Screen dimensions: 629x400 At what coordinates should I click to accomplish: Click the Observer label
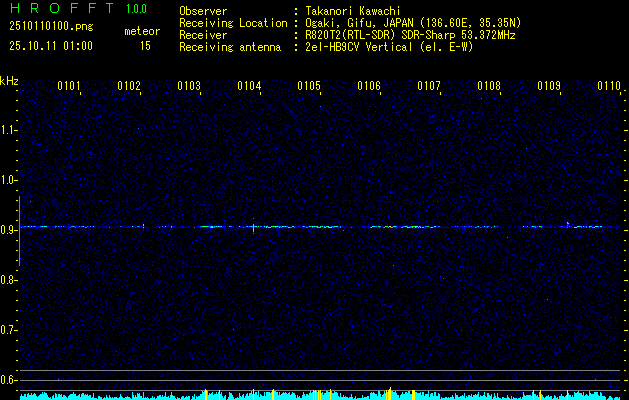point(203,11)
